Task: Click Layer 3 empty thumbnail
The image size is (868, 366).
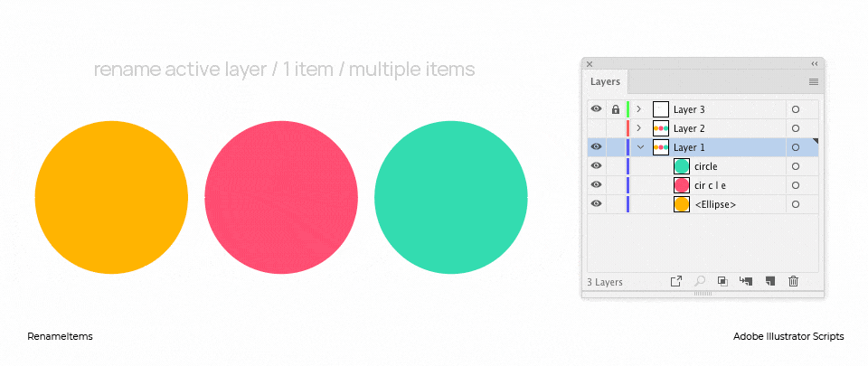Action: tap(661, 109)
